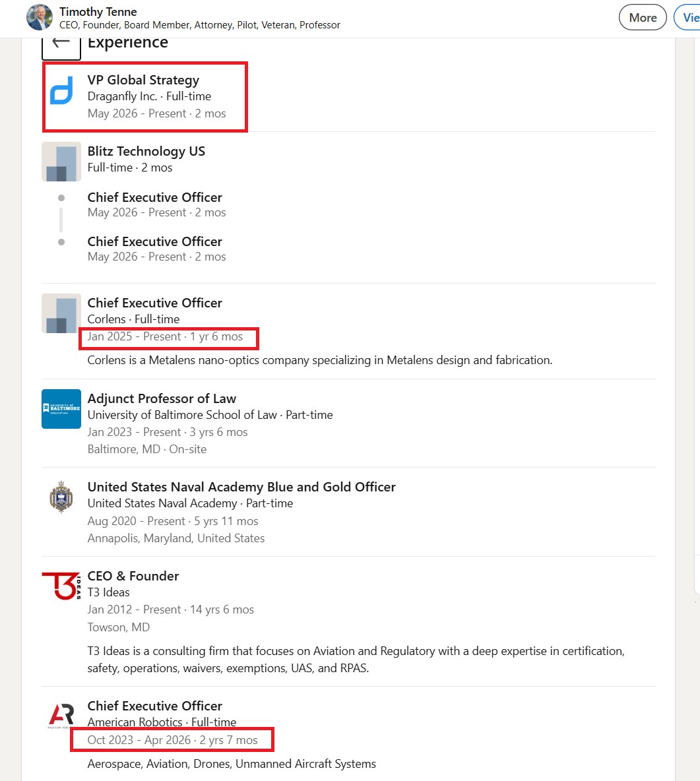Click 'Aerospace, Aviation, Drones, Unmanned Aircraft Systems' text
This screenshot has width=700, height=781.
point(232,764)
